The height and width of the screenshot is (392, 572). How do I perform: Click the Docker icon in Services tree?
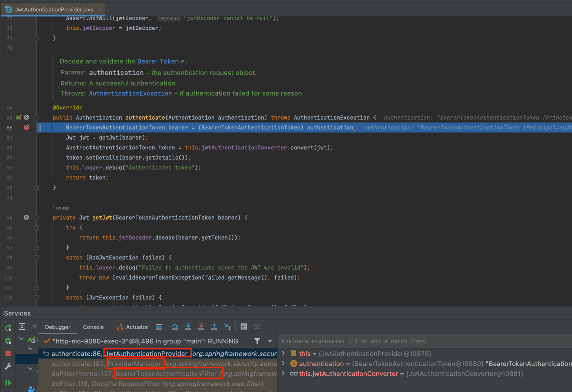point(31,389)
